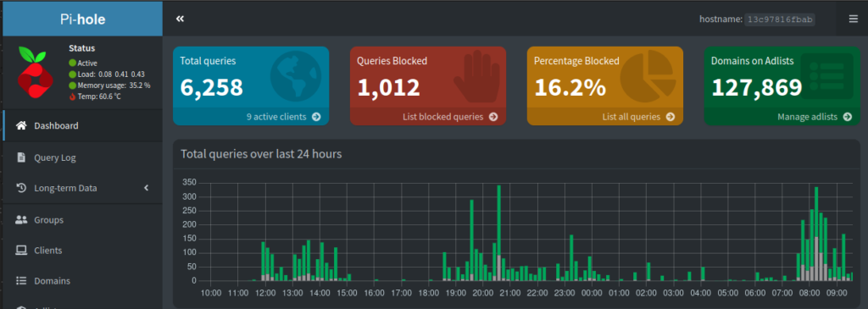Viewport: 868px width, 309px height.
Task: Expand the Long-term Data submenu chevron
Action: coord(147,188)
